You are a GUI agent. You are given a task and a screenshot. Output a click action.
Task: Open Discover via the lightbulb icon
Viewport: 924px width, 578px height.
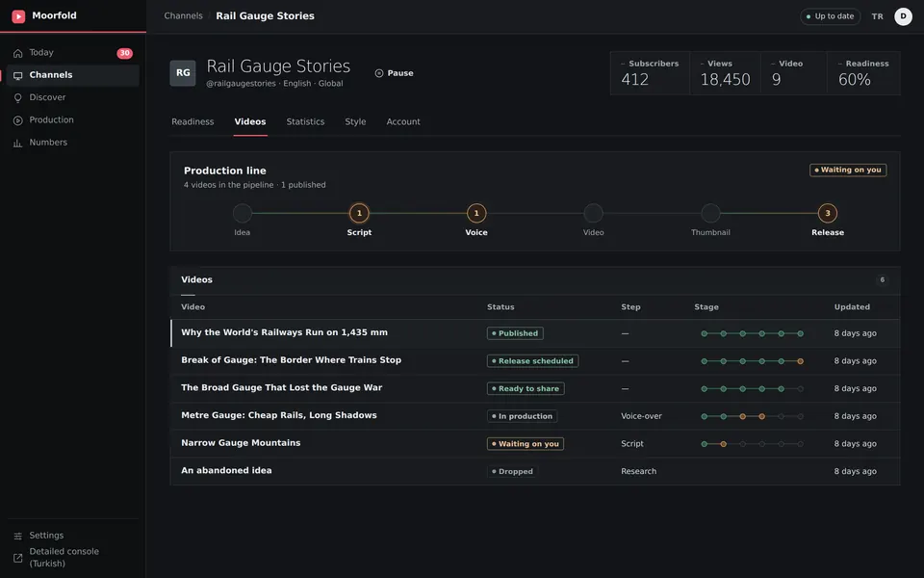point(17,98)
